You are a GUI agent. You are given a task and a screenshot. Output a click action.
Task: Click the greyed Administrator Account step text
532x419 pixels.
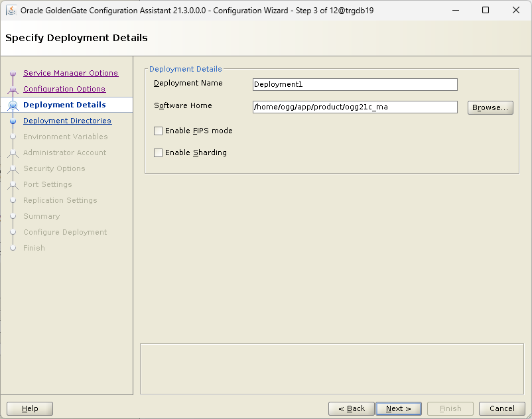click(65, 152)
